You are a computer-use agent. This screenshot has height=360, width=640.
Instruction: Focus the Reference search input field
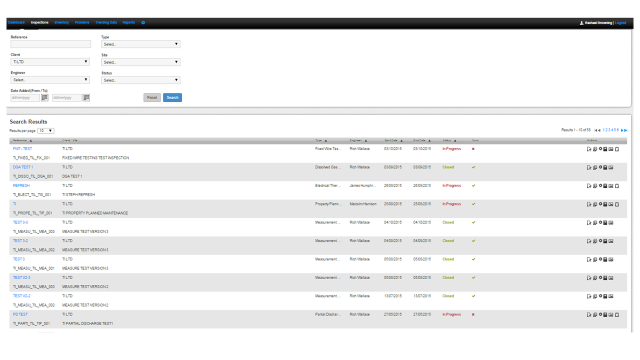click(51, 44)
